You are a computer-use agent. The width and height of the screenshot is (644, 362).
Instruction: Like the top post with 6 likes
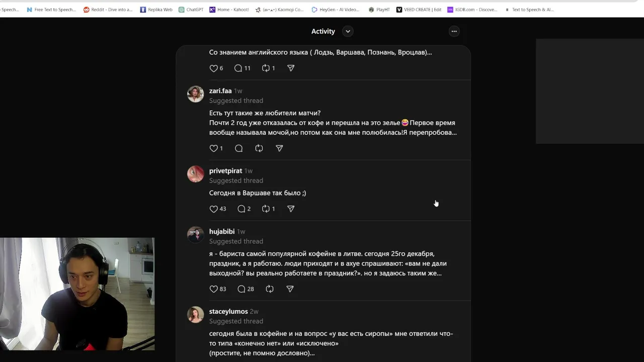tap(214, 68)
